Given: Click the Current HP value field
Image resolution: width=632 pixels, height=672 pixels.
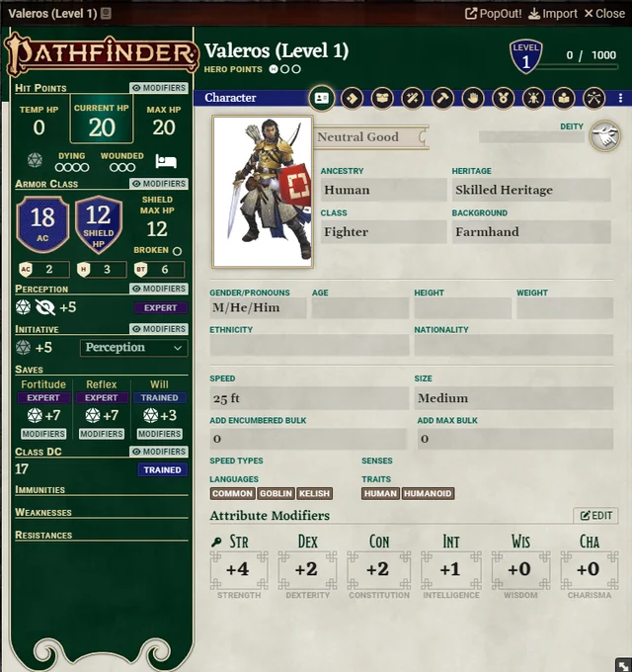Looking at the screenshot, I should 102,127.
